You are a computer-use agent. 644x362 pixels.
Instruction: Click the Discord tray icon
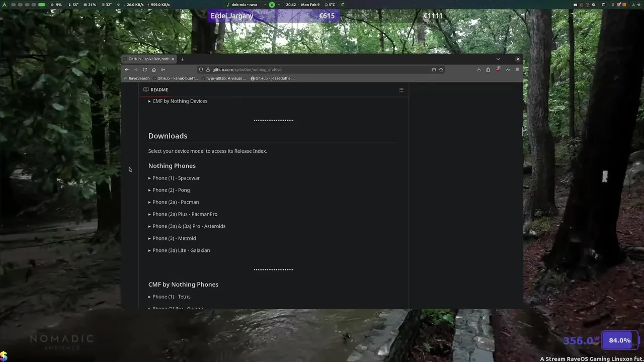tap(575, 5)
